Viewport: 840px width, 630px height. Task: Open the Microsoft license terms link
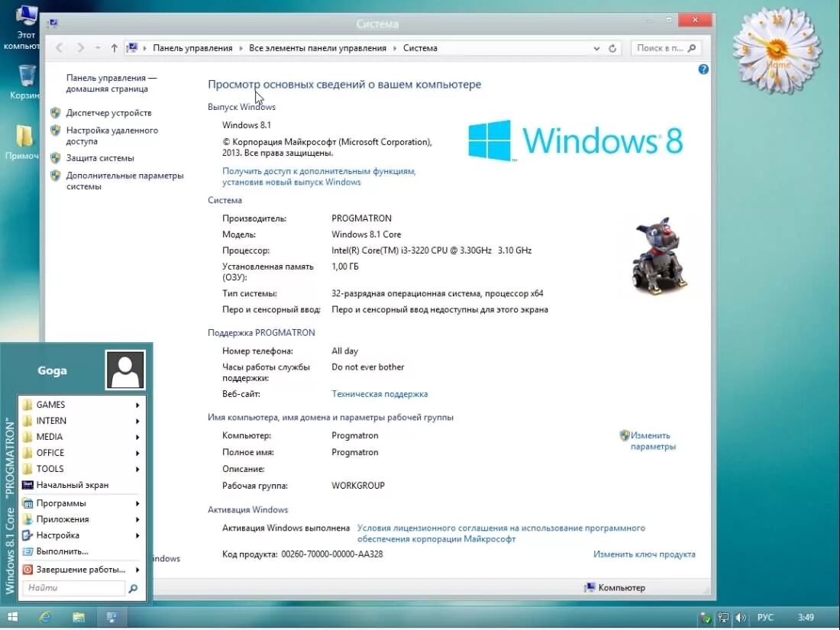[x=501, y=534]
